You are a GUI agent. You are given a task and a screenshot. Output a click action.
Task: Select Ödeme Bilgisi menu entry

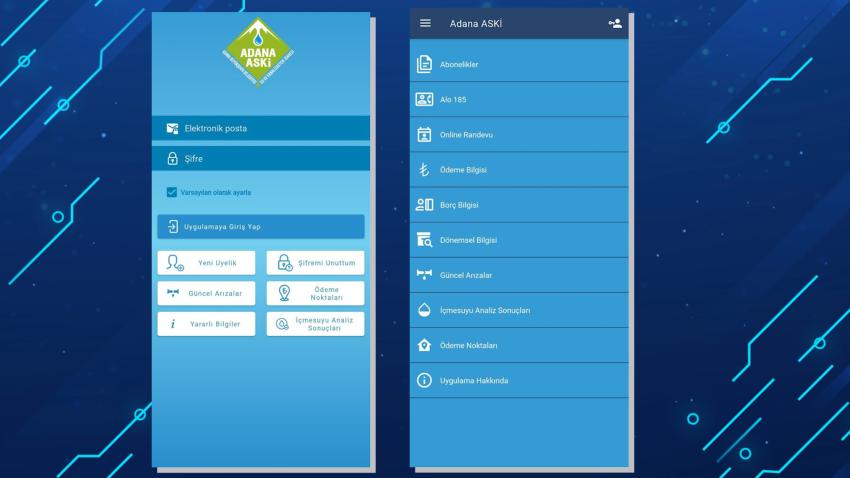tap(519, 170)
